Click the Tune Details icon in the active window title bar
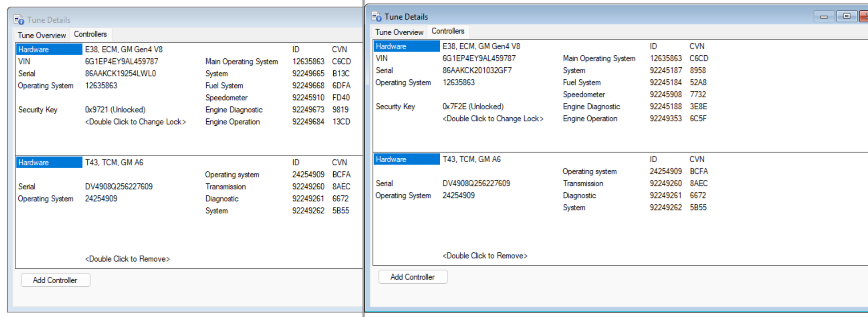Viewport: 868px width, 317px height. (x=377, y=17)
